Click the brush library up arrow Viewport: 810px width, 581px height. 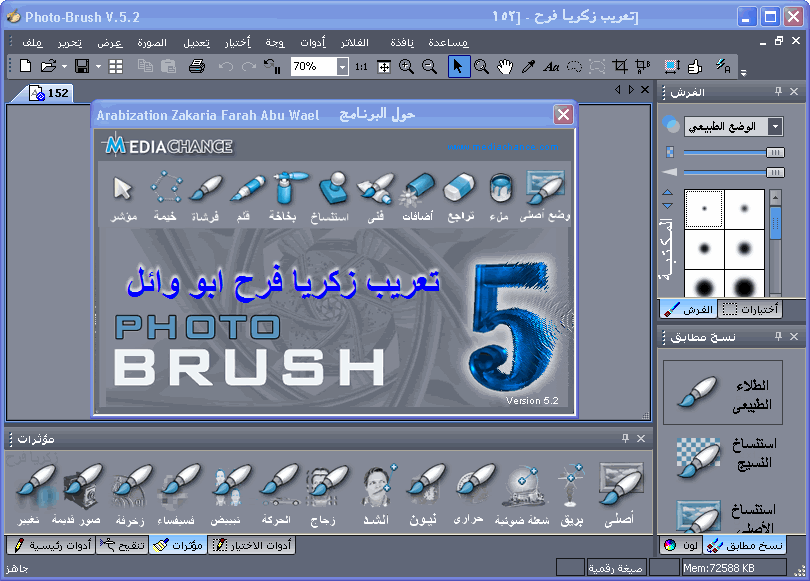tap(667, 192)
